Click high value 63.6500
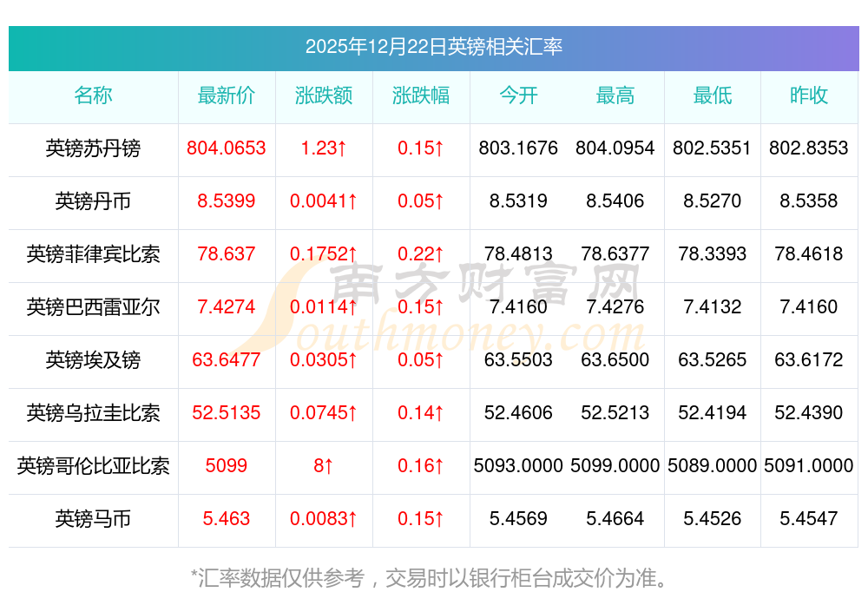 615,360
